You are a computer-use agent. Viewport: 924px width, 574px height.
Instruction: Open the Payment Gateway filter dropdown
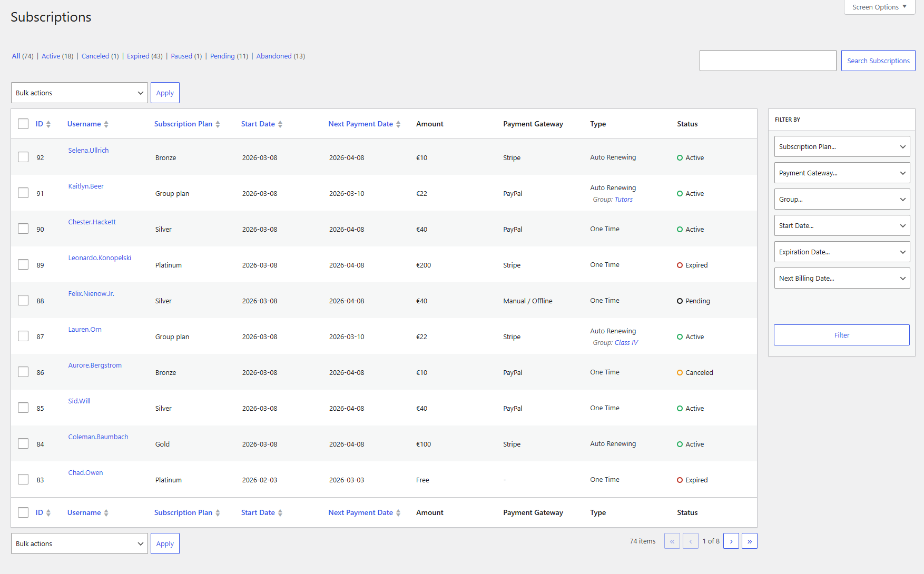point(841,173)
